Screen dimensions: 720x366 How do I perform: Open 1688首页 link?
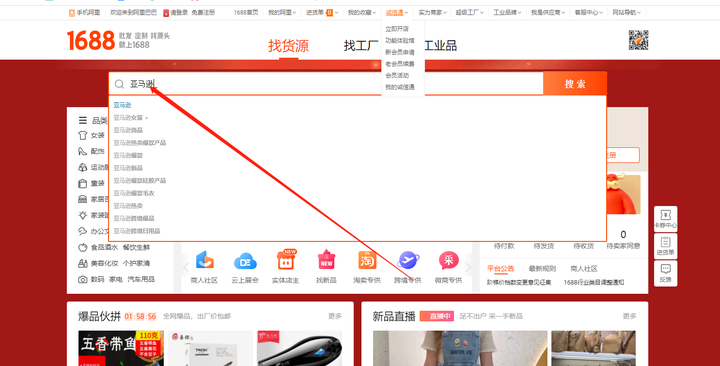click(246, 13)
